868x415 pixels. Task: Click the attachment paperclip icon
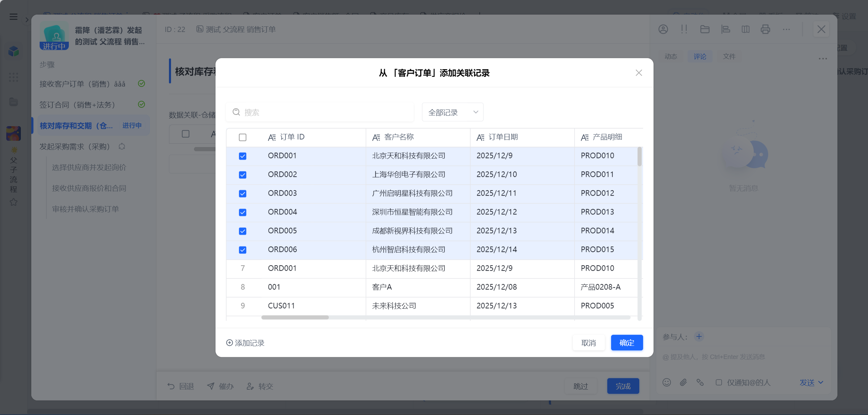[683, 382]
